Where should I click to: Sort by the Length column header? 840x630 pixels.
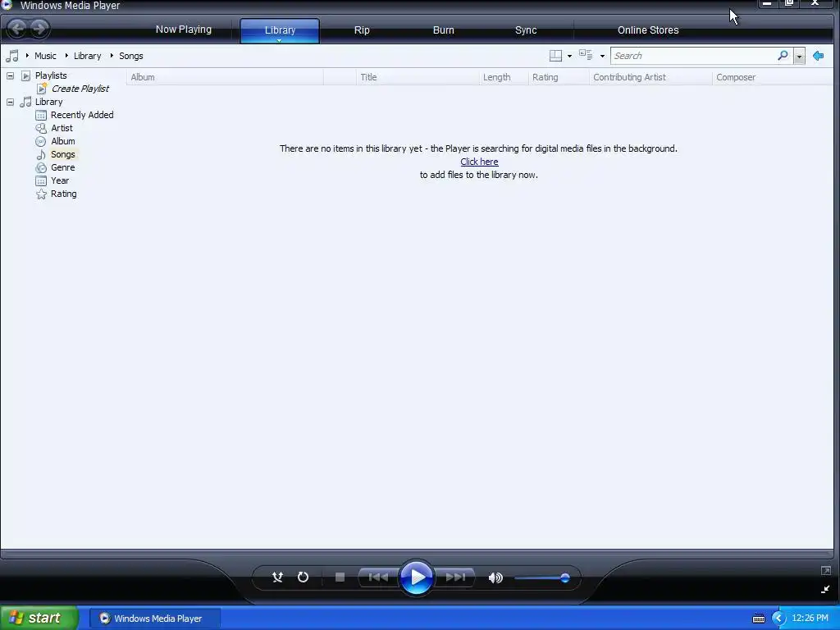pyautogui.click(x=504, y=77)
